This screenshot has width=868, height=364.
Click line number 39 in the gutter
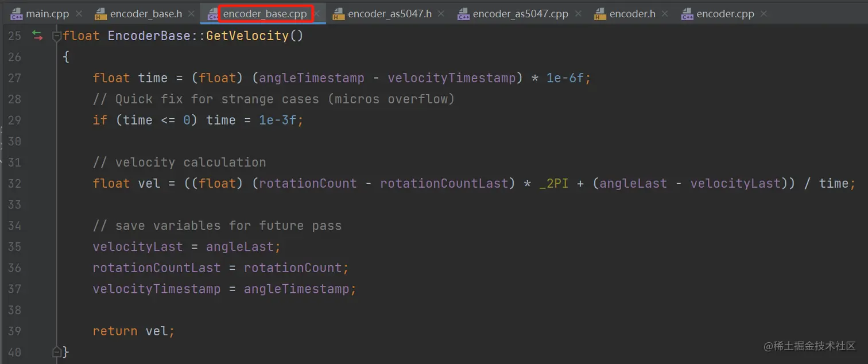tap(15, 331)
